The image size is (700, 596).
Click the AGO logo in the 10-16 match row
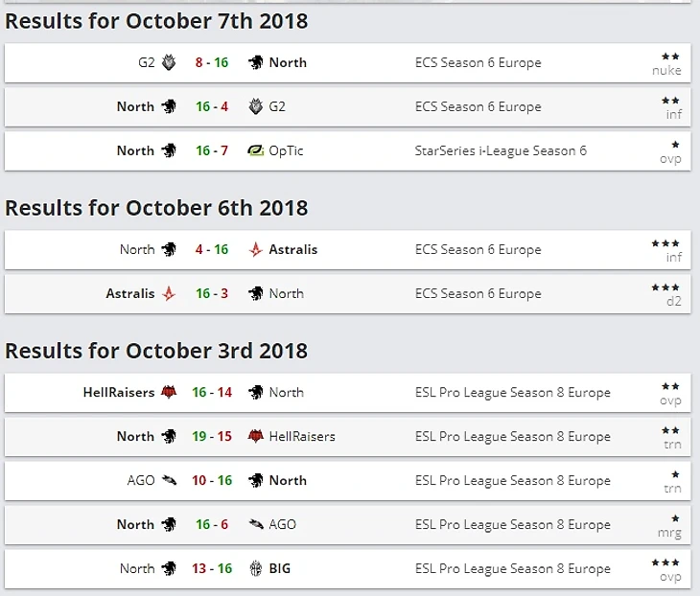170,480
